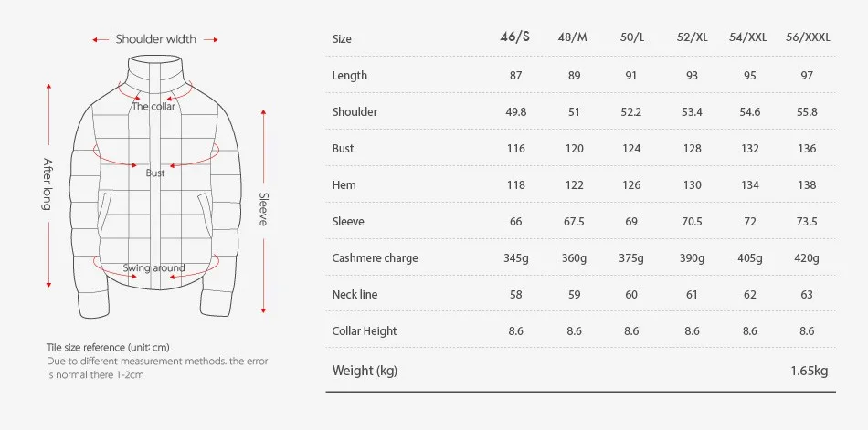Click the Neck line row label
The image size is (868, 430).
355,294
